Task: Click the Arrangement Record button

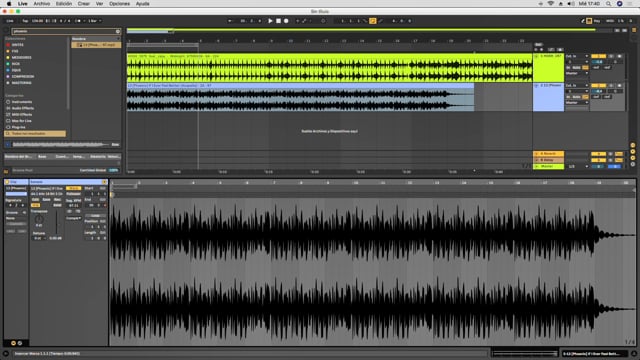Action: 286,21
